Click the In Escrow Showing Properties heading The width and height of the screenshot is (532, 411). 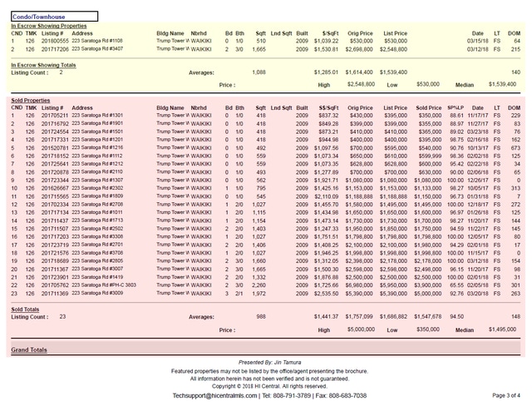click(48, 26)
